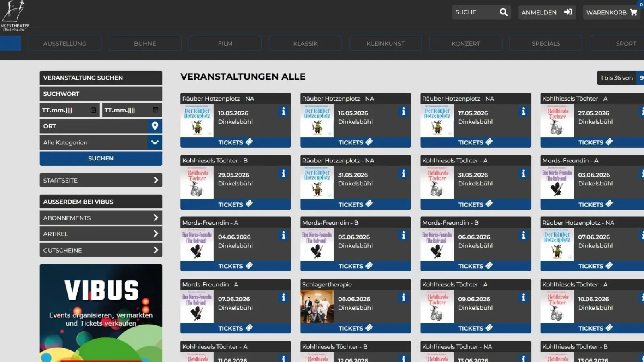The image size is (644, 362).
Task: Click the second TT.mm.jjjj date field
Action: pyautogui.click(x=132, y=110)
